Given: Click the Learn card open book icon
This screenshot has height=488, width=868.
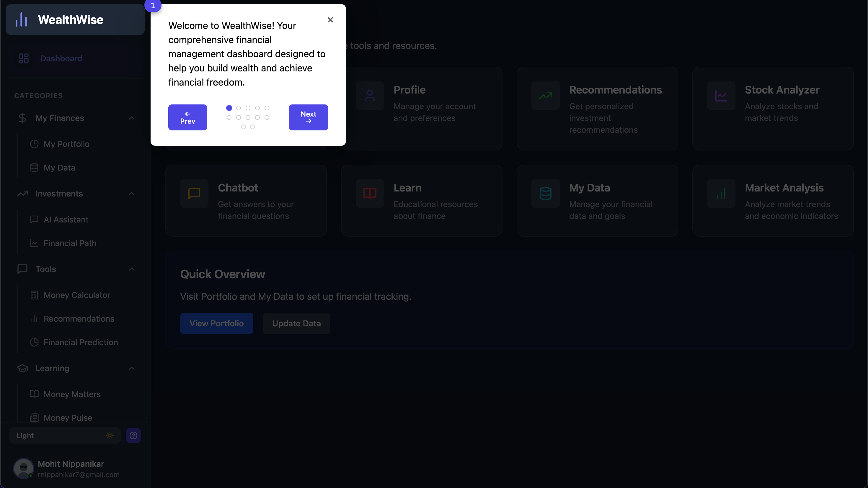Looking at the screenshot, I should pyautogui.click(x=370, y=193).
